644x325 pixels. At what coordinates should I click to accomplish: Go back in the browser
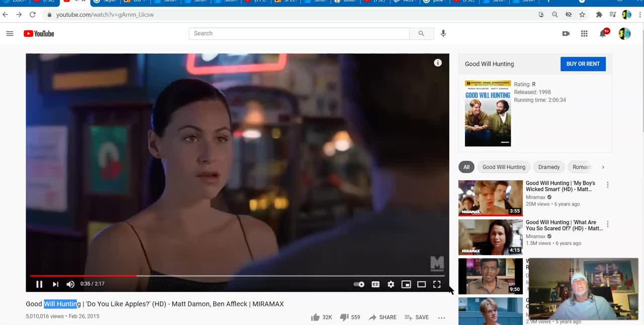[x=6, y=15]
